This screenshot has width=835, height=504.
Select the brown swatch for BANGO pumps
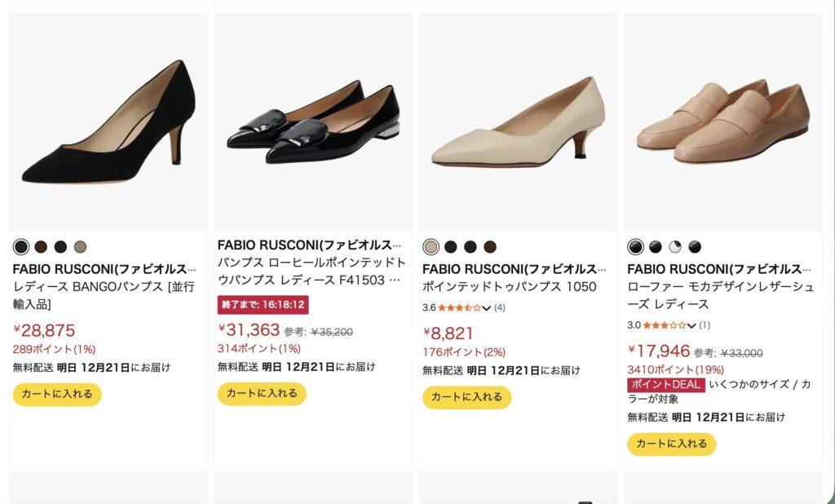coord(41,247)
